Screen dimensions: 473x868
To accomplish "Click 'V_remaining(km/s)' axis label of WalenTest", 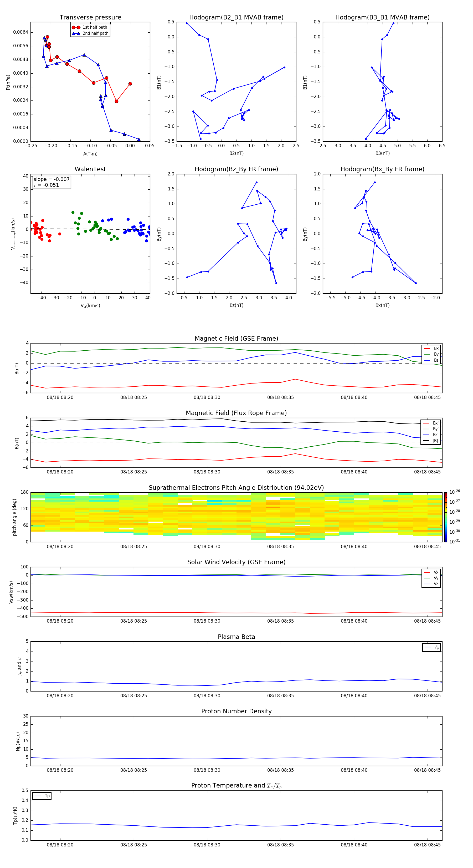I will pyautogui.click(x=13, y=234).
